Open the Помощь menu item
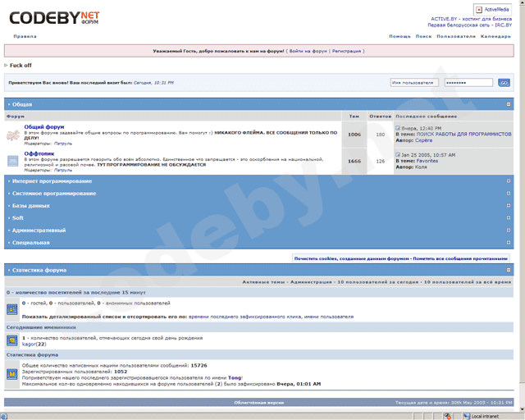This screenshot has height=420, width=525. [x=399, y=36]
